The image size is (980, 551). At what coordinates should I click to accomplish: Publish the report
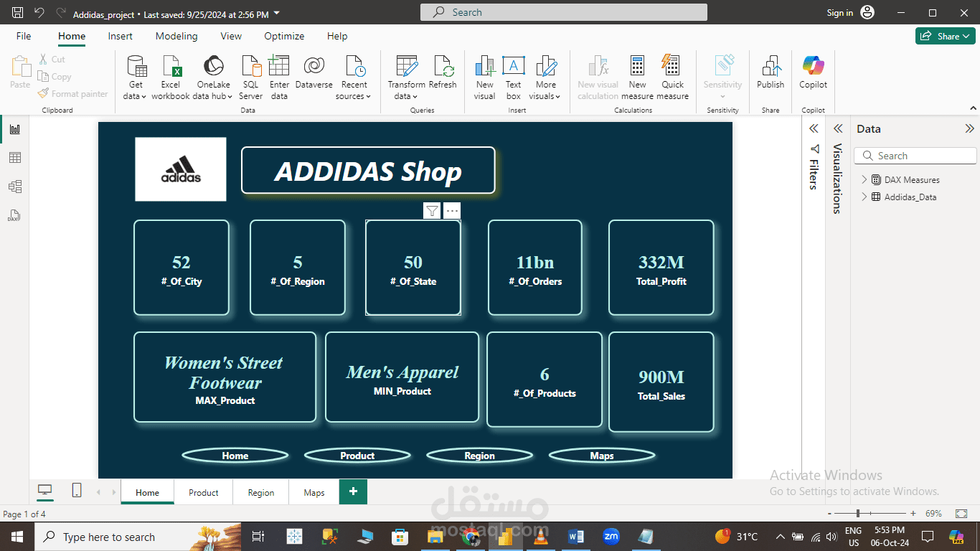pos(771,72)
